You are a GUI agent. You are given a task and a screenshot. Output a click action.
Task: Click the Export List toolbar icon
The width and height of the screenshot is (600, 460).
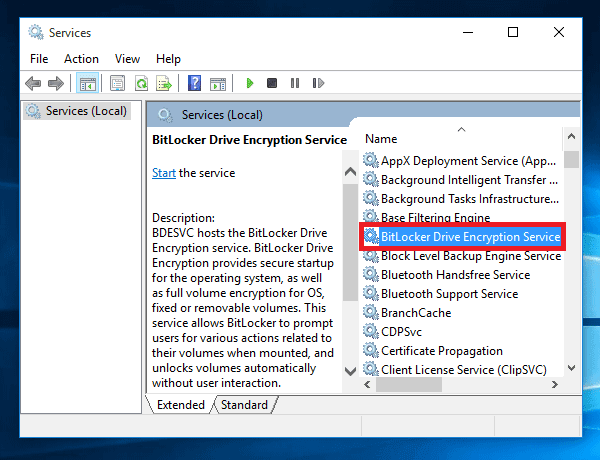click(164, 83)
